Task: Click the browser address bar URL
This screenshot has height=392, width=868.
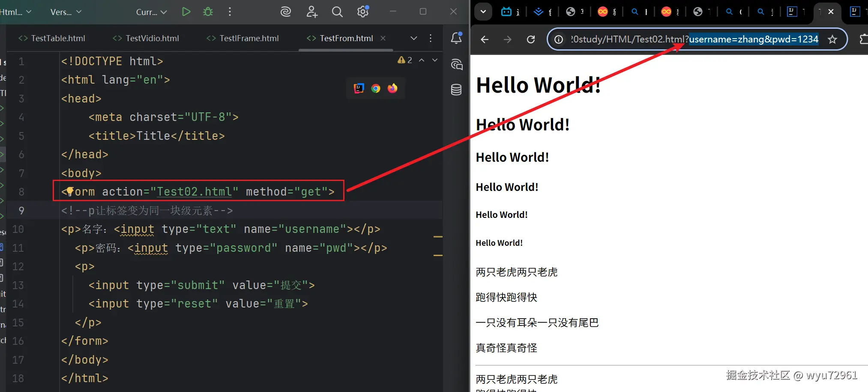Action: point(694,39)
